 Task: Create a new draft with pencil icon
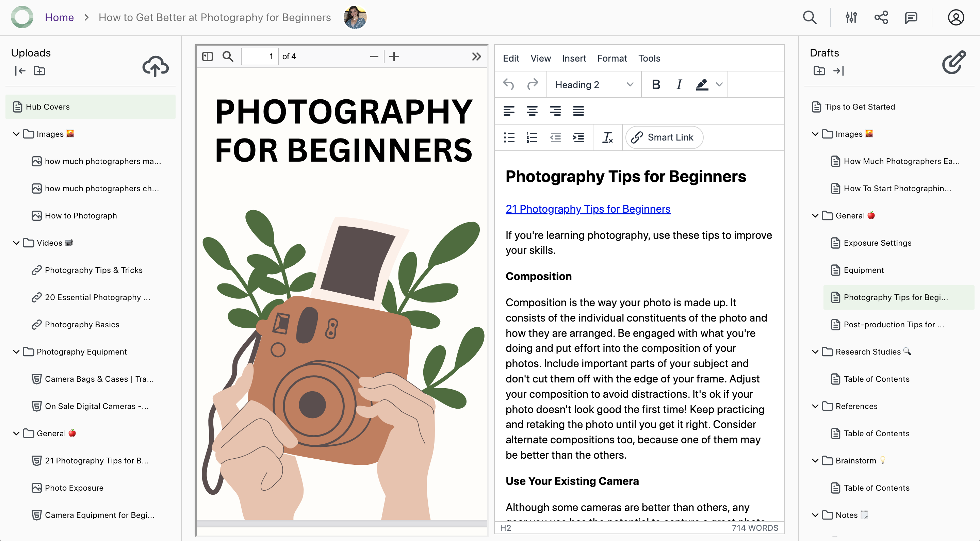pos(954,62)
